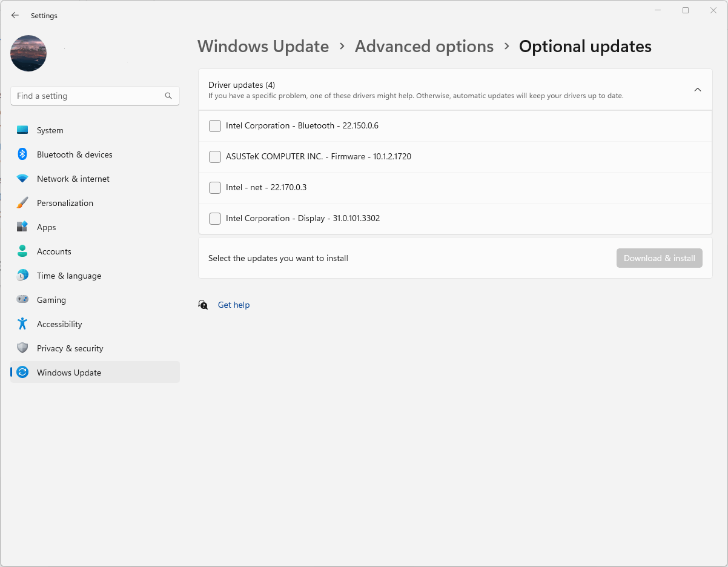Image resolution: width=728 pixels, height=567 pixels.
Task: Open the Get help link
Action: click(234, 305)
